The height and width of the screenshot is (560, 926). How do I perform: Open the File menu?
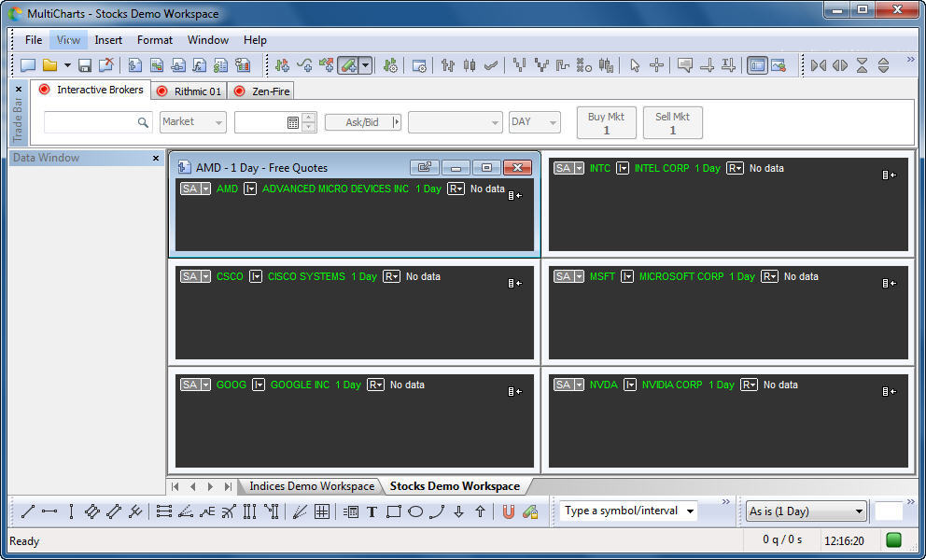tap(34, 40)
